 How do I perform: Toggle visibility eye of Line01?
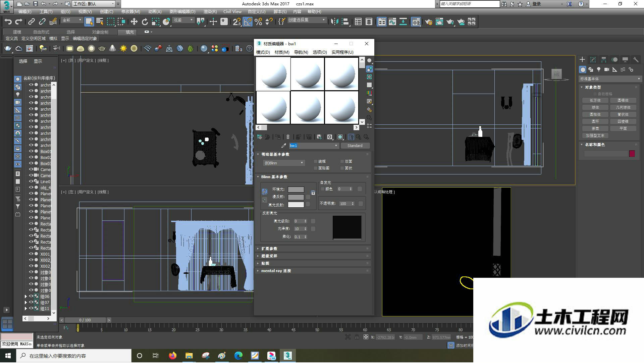(x=31, y=182)
